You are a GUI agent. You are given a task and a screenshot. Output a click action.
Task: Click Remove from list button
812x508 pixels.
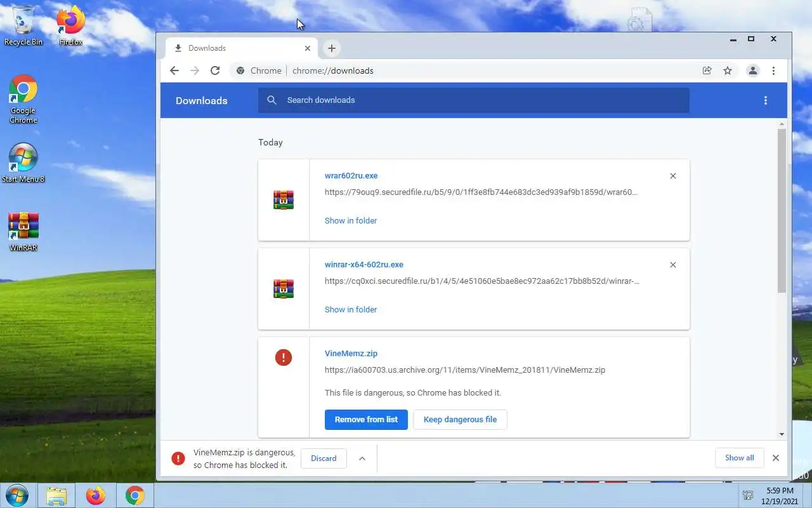click(366, 419)
